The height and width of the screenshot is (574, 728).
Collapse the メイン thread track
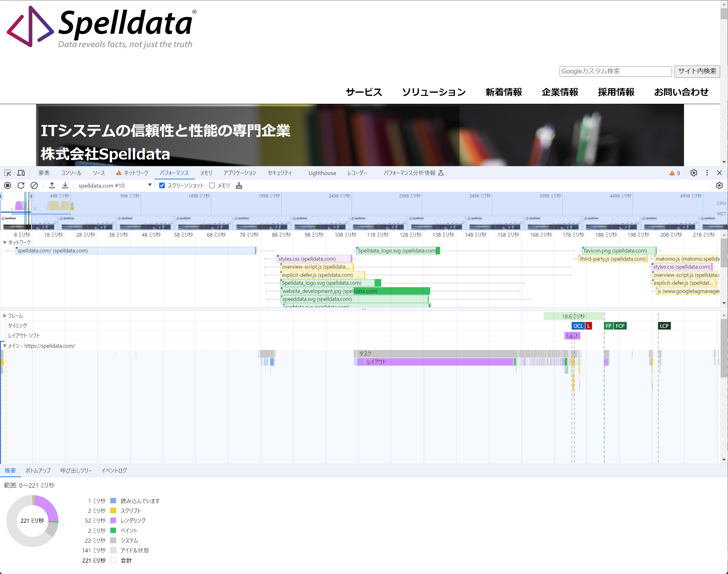5,346
